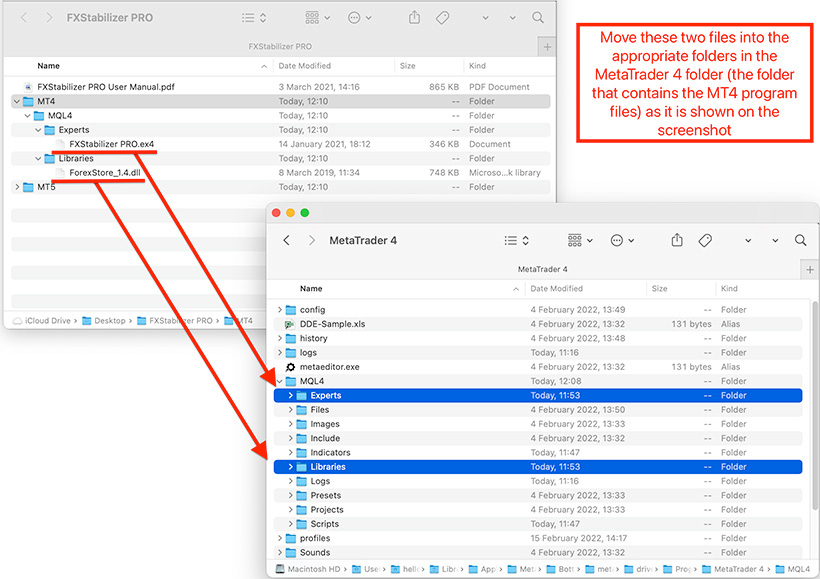The height and width of the screenshot is (579, 820).
Task: Add new tab in MetaTrader 4 window
Action: click(810, 270)
